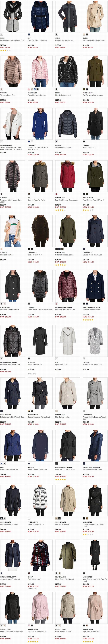Open T Tahari Timeless Down Coat link
Viewport: 108px width, 644px height.
pos(8,95)
